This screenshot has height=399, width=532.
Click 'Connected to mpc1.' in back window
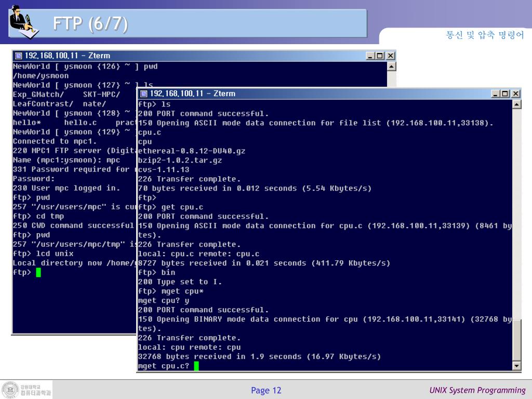(x=55, y=141)
